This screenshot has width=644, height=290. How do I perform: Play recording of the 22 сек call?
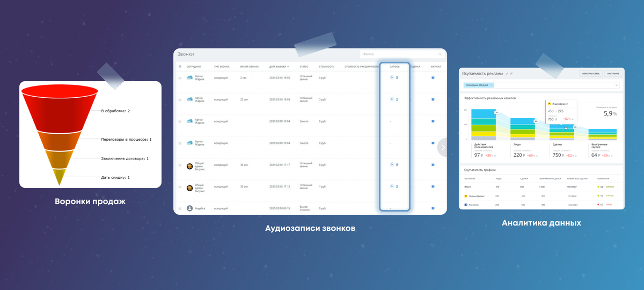[392, 99]
